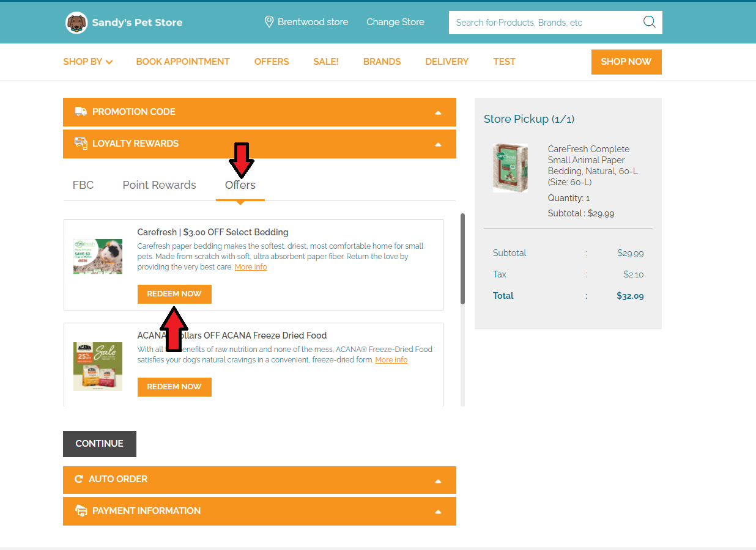Click the location pin icon

269,22
